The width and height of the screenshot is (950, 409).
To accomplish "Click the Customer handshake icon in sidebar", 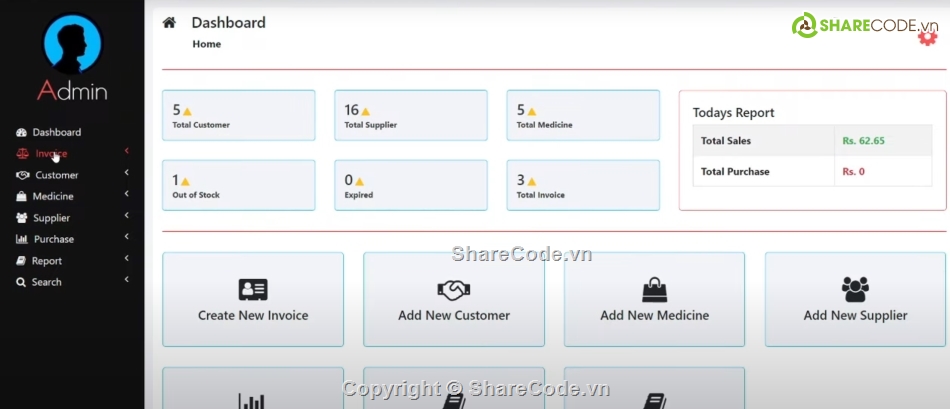I will click(x=22, y=175).
